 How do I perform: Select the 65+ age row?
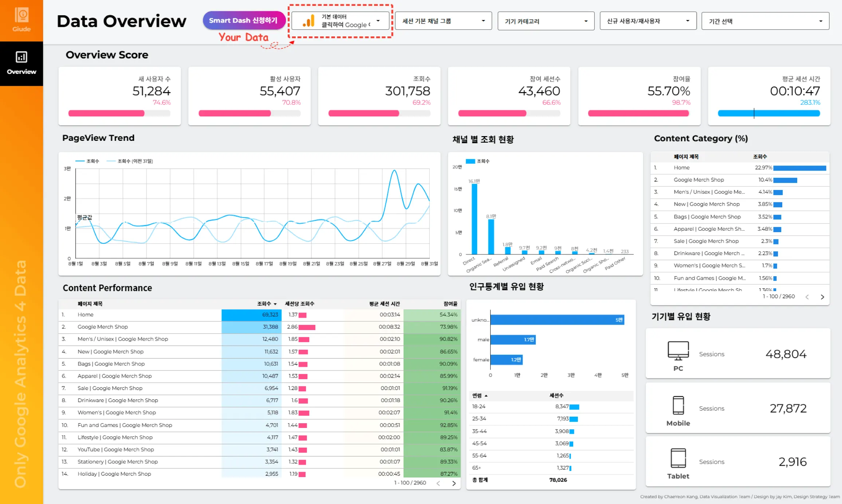pos(551,468)
